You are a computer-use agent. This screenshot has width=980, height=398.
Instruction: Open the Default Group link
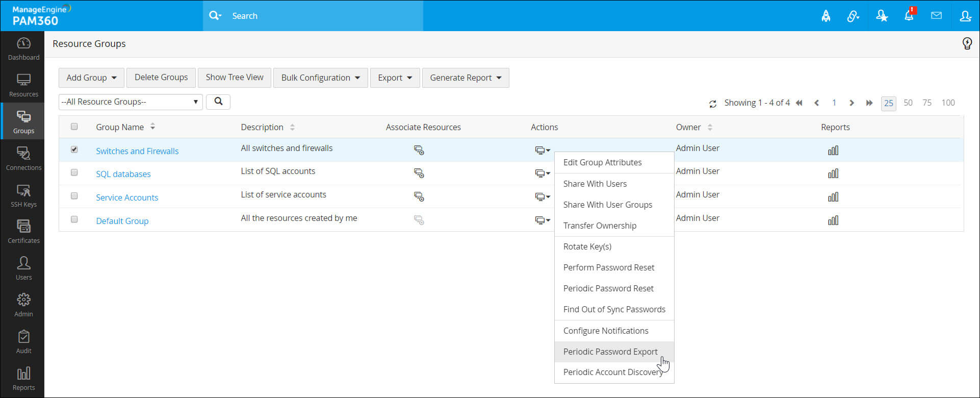122,221
